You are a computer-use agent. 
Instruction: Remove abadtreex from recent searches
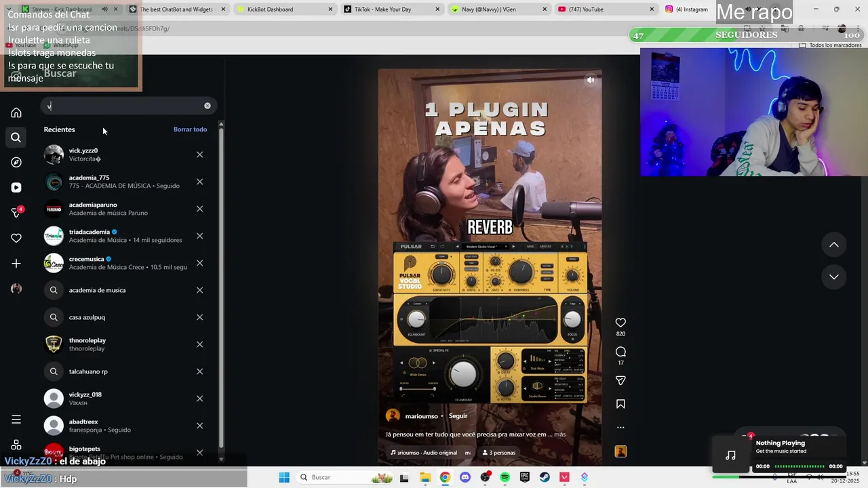click(x=199, y=426)
